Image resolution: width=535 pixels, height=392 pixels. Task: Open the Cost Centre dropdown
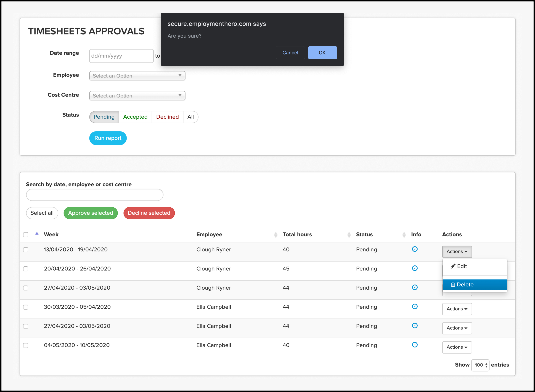137,96
